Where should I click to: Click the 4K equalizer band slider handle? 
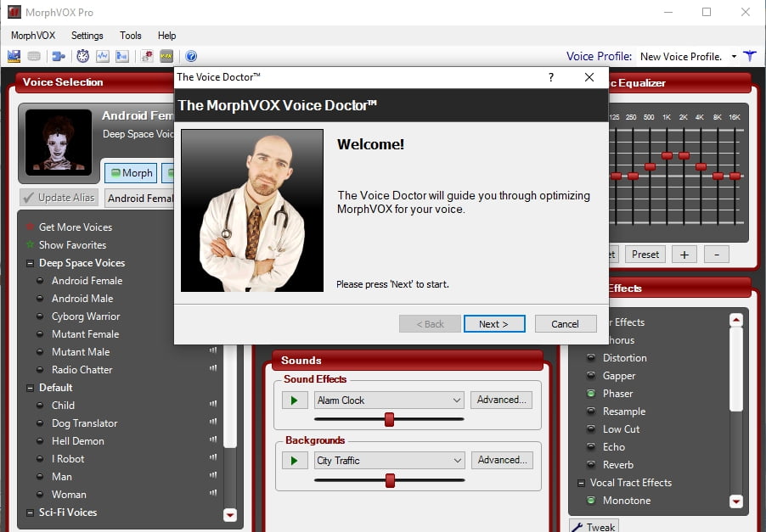[701, 167]
